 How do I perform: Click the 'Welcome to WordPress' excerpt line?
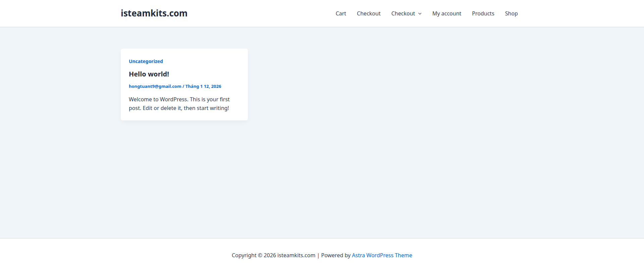(179, 100)
